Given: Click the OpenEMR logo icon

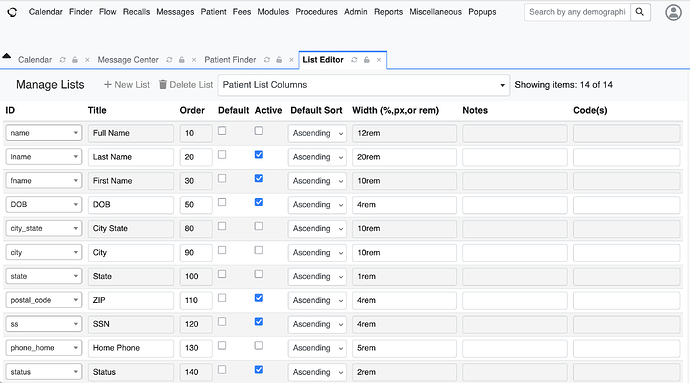Looking at the screenshot, I should coord(12,12).
